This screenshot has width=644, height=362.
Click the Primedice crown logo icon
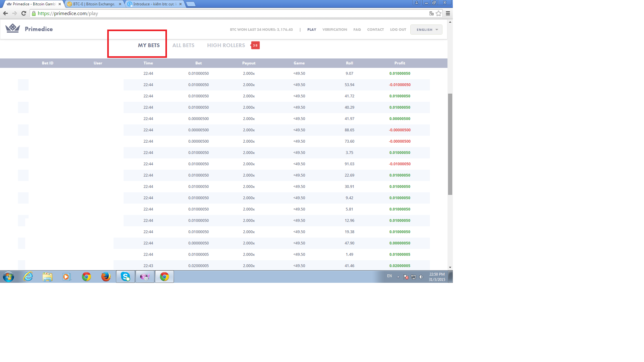click(x=13, y=28)
